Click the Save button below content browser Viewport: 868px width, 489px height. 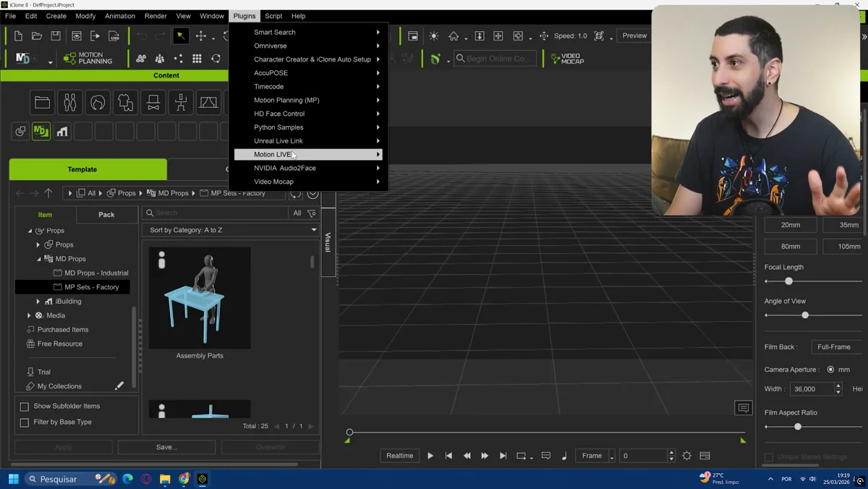coord(166,447)
